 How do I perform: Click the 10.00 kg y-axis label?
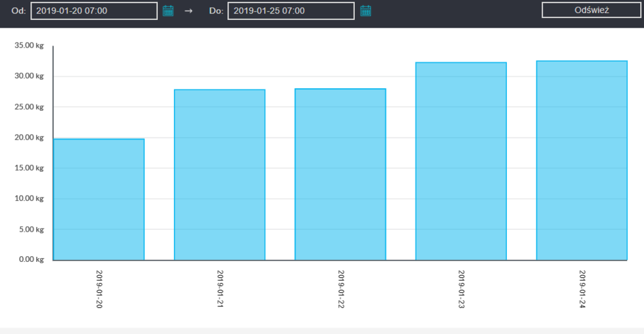(30, 199)
